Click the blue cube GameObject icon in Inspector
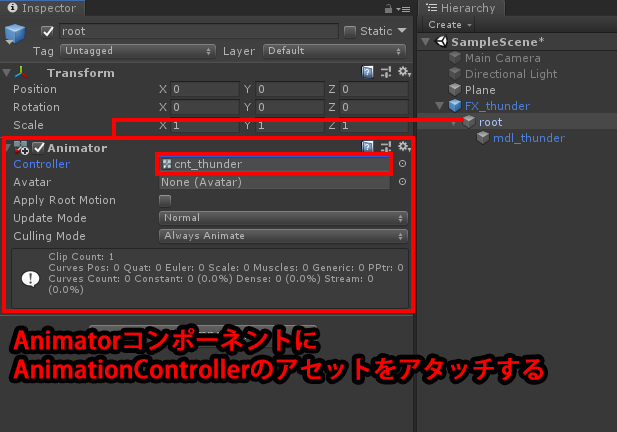The width and height of the screenshot is (617, 432). [x=15, y=33]
